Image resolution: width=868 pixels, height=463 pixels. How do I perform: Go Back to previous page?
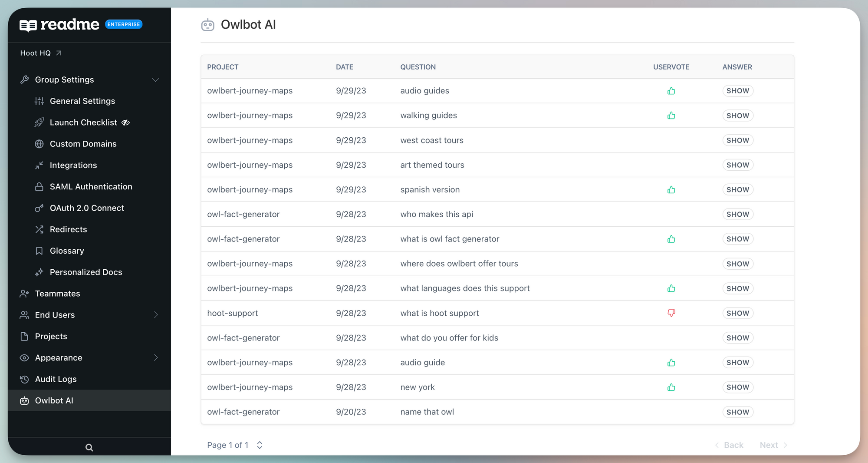(729, 445)
